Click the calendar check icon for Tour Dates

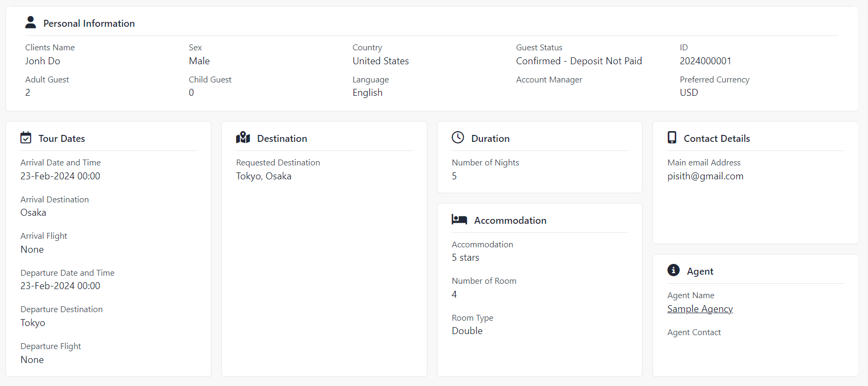(26, 138)
